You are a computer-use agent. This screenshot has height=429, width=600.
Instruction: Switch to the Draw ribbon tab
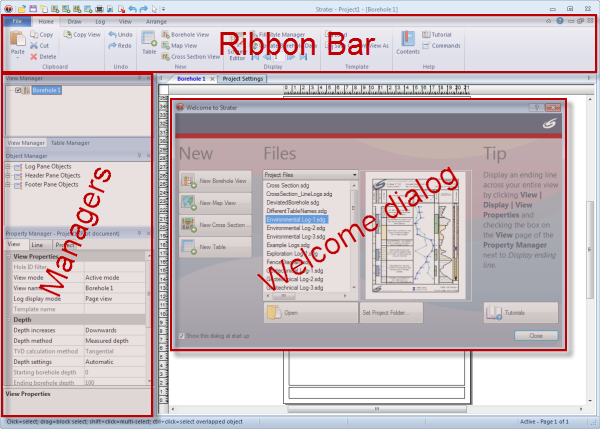coord(74,22)
